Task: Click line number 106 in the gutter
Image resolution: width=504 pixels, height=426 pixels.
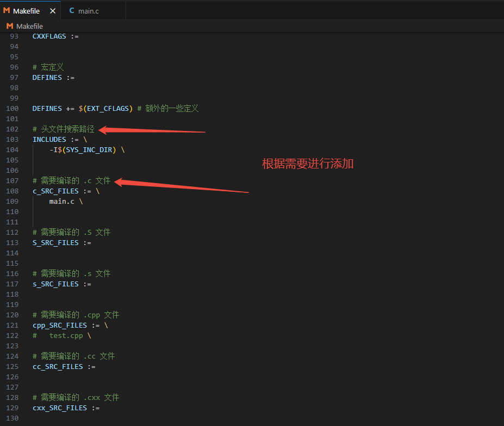Action: (13, 170)
